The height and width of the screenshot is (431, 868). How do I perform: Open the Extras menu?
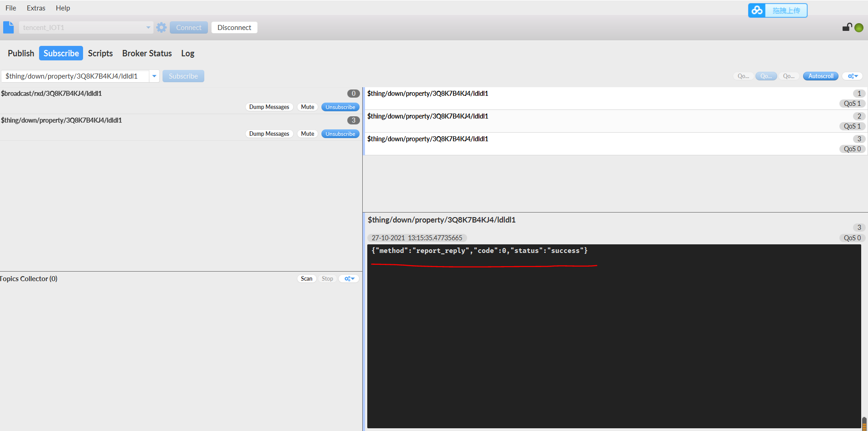(x=36, y=8)
